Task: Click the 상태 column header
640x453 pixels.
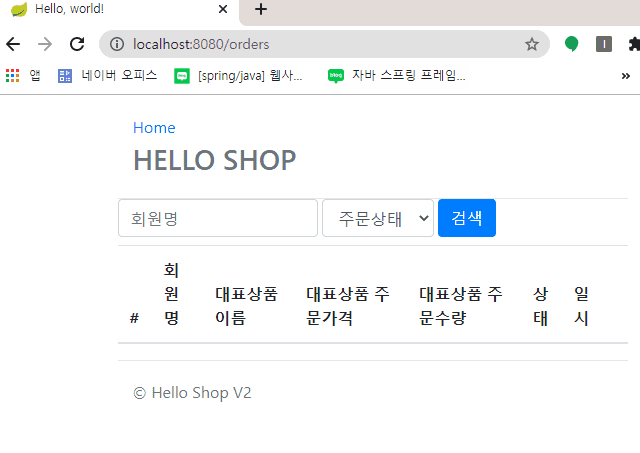Action: [x=540, y=306]
